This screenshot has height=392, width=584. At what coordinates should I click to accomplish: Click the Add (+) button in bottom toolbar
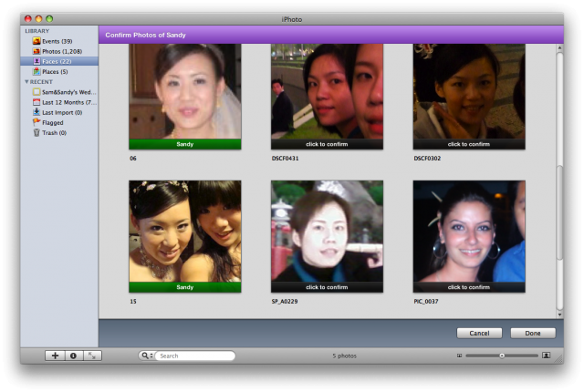point(56,356)
